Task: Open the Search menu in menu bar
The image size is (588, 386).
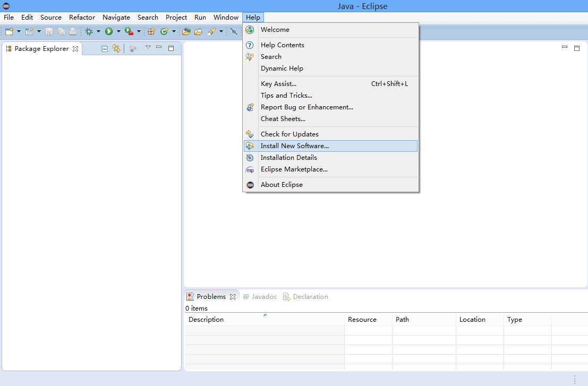Action: click(148, 17)
